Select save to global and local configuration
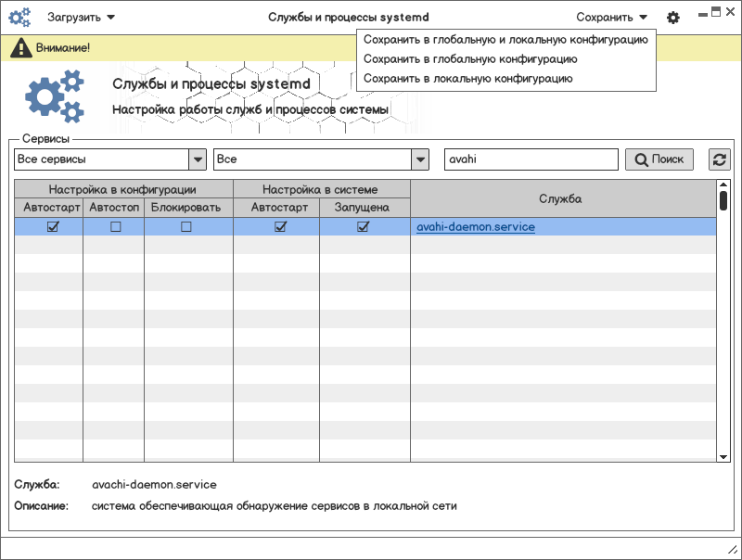The image size is (742, 560). 505,40
